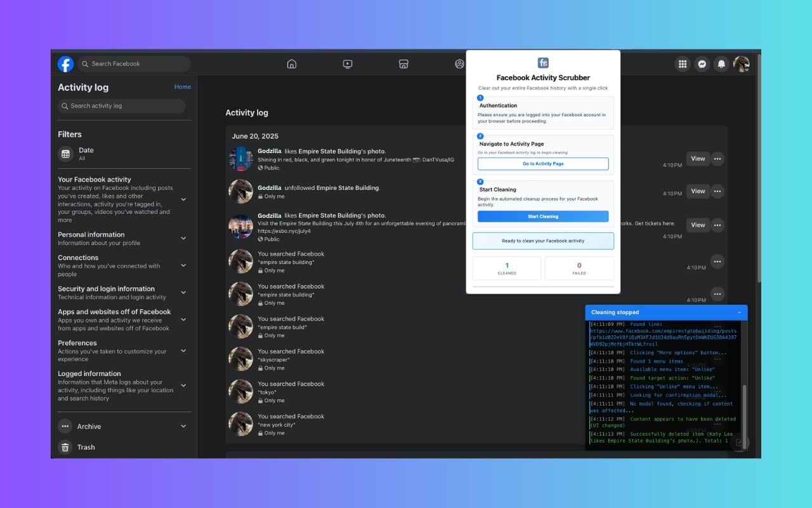Expand Security and login information section
This screenshot has height=508, width=812.
183,292
